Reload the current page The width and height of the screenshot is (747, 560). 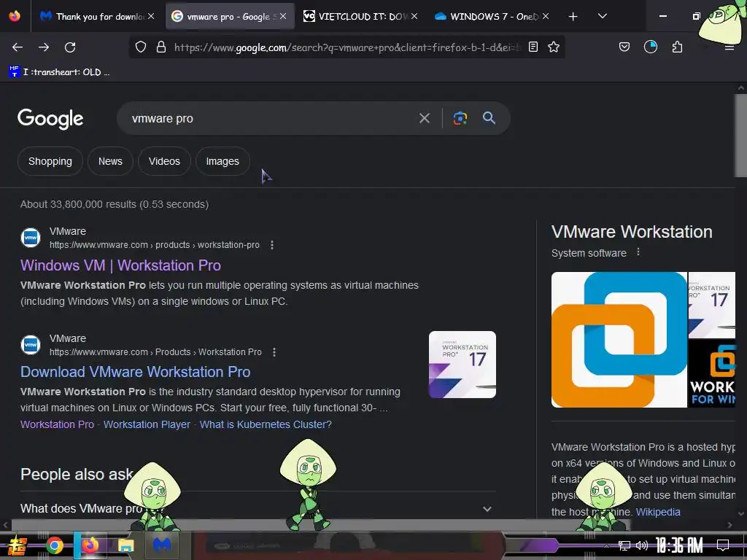coord(70,47)
